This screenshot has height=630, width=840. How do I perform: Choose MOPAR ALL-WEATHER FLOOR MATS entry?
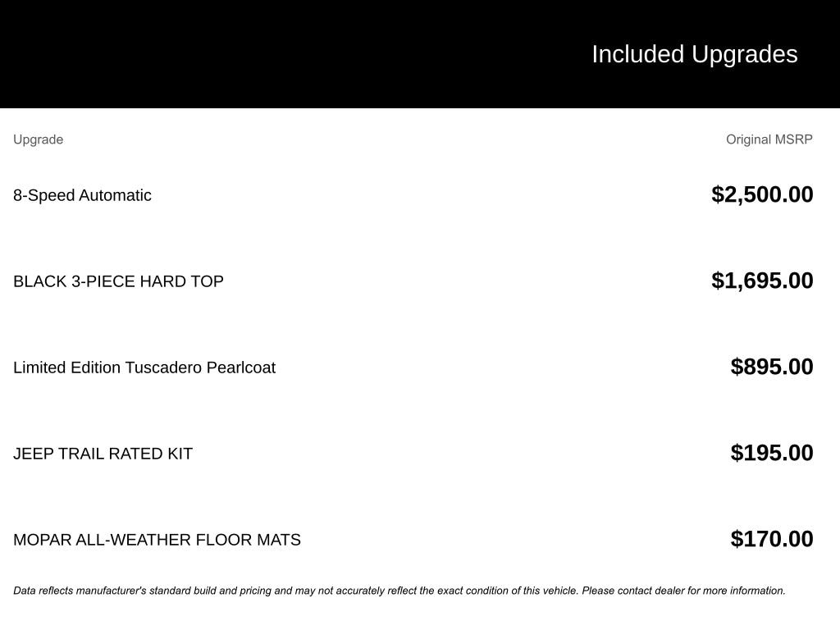pyautogui.click(x=157, y=540)
